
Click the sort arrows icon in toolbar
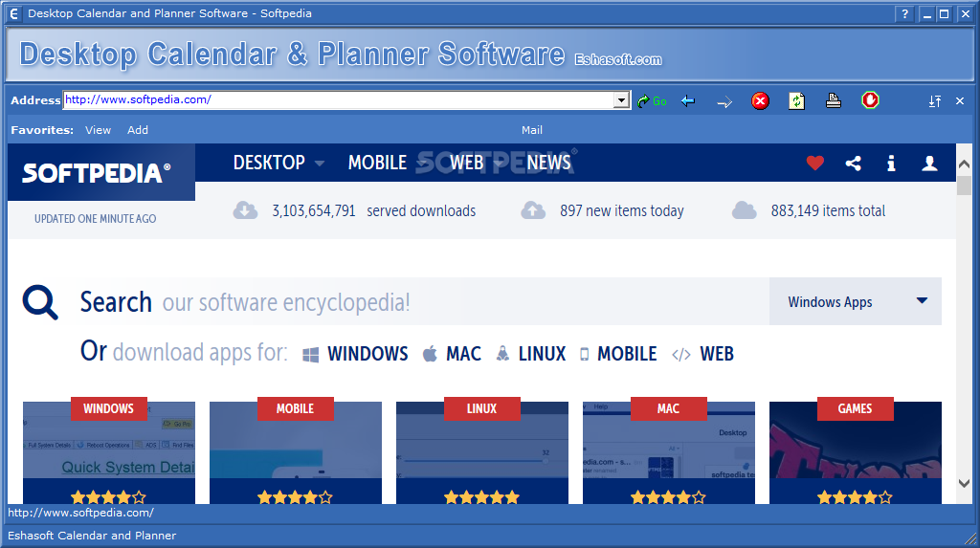coord(935,100)
